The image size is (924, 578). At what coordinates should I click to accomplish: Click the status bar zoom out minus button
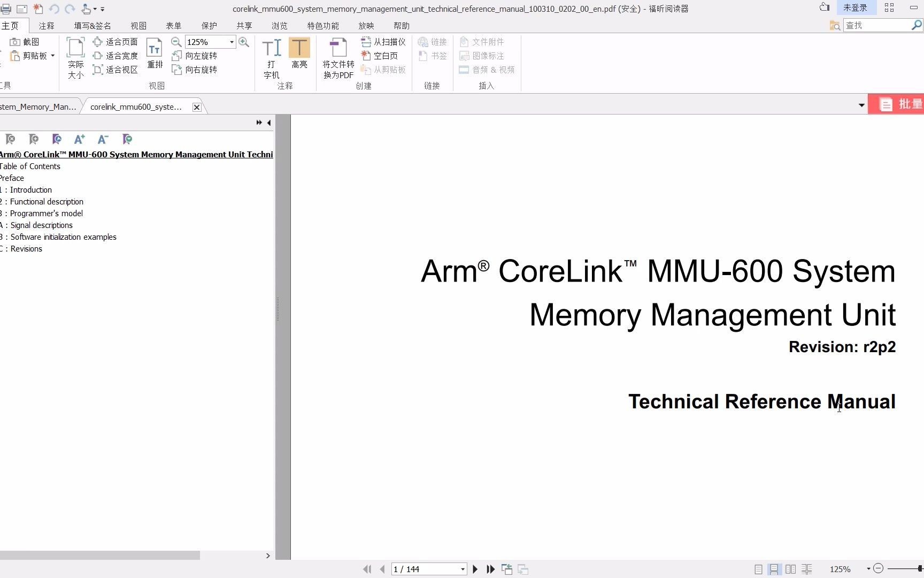click(878, 569)
